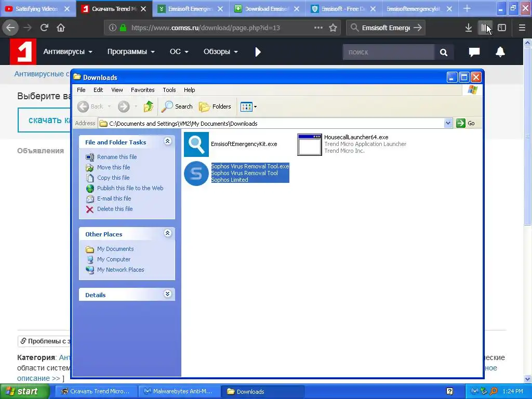This screenshot has height=399, width=532.
Task: Click Delete this file task
Action: pyautogui.click(x=115, y=209)
